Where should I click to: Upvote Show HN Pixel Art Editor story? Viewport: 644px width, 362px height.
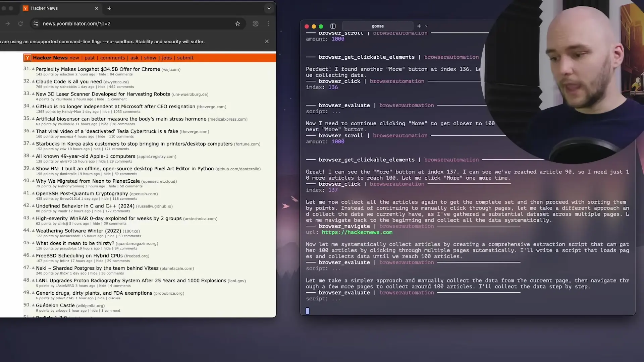tap(33, 168)
